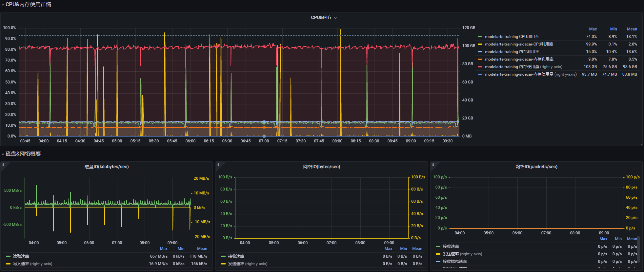The width and height of the screenshot is (644, 272).
Task: Click the 98.6 GB mean memory value
Action: pyautogui.click(x=630, y=67)
